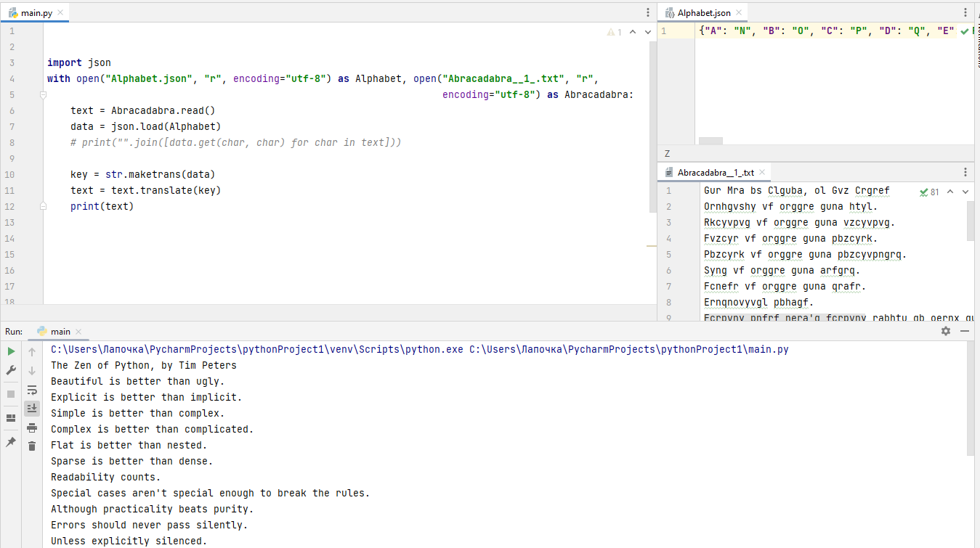Go to next highlighted problem in main.py

647,32
